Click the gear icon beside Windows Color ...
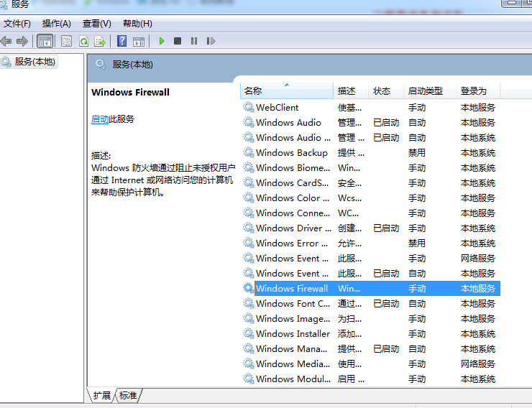The height and width of the screenshot is (408, 532). point(248,198)
